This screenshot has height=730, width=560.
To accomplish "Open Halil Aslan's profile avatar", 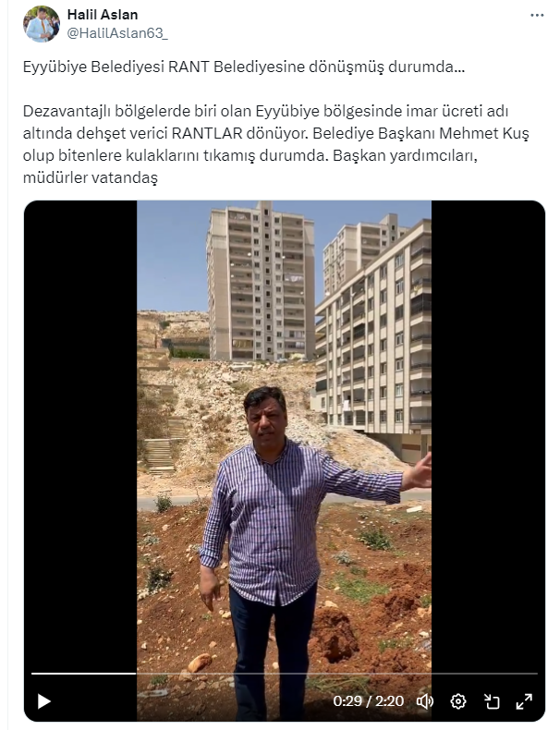I will [42, 24].
